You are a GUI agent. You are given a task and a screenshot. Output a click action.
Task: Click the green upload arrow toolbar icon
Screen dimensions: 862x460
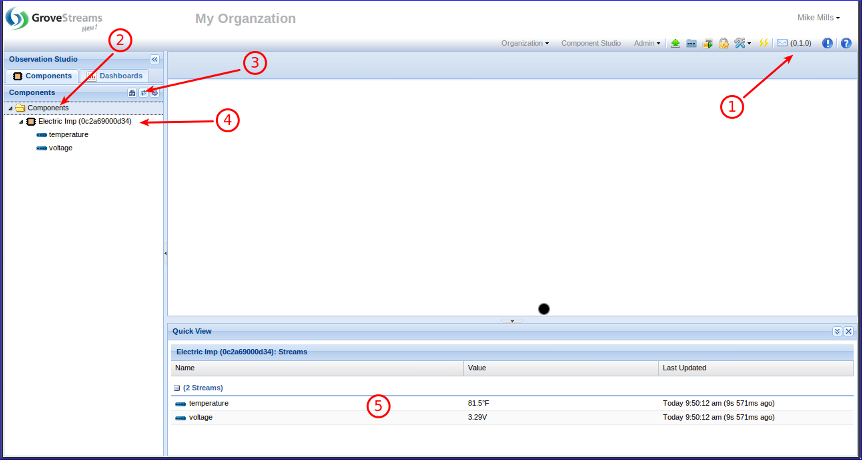pos(676,43)
